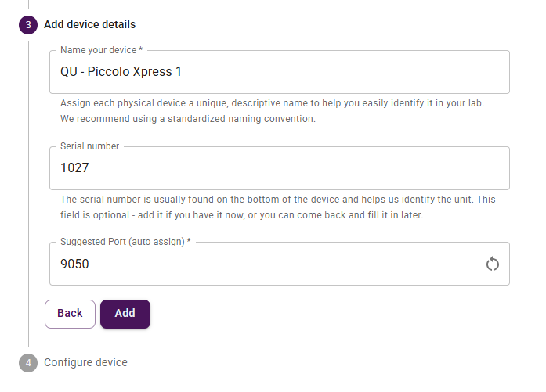Click the step 3 number circle
546x392 pixels.
[x=28, y=24]
